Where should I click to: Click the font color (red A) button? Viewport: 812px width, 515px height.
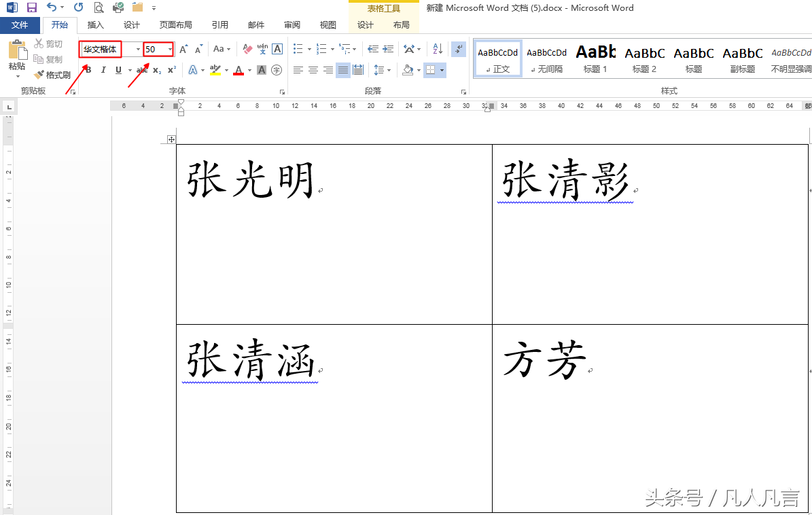[239, 70]
